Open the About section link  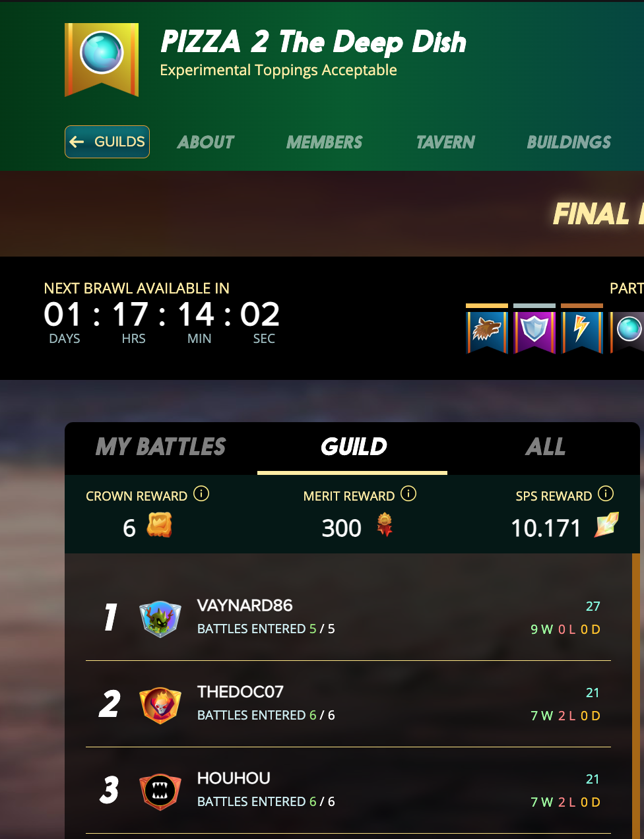(x=206, y=142)
